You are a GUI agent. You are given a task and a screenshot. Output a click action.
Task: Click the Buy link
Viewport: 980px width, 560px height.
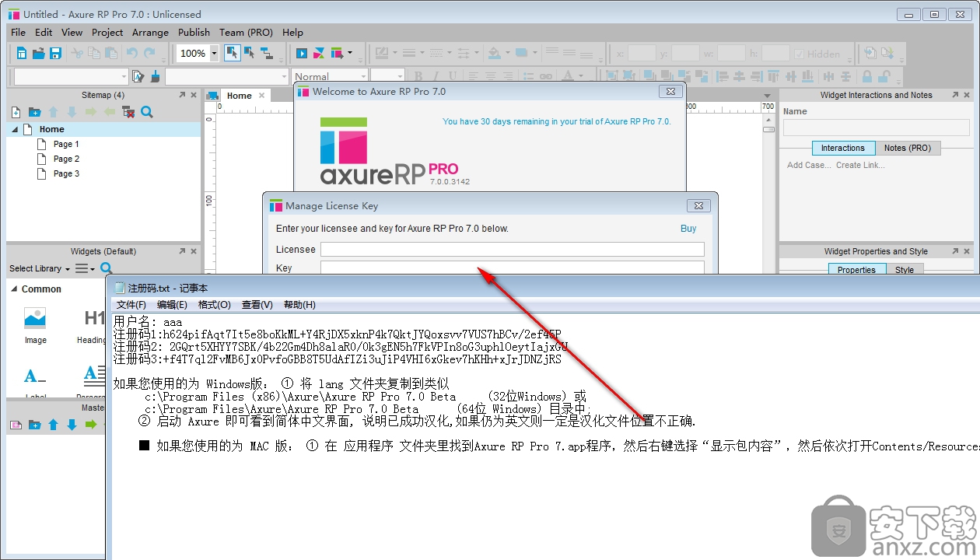(688, 229)
